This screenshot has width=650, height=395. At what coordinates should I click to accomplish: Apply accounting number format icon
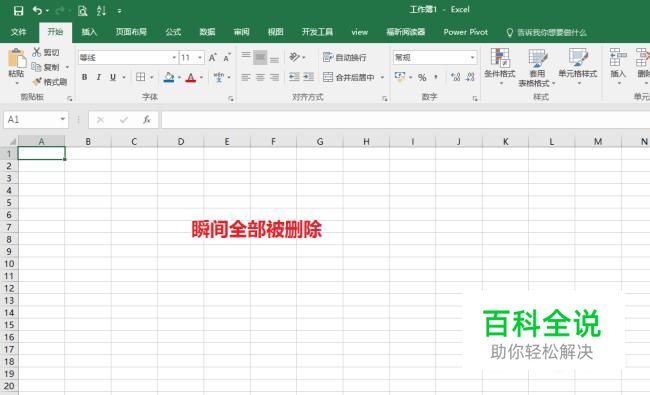click(x=400, y=77)
